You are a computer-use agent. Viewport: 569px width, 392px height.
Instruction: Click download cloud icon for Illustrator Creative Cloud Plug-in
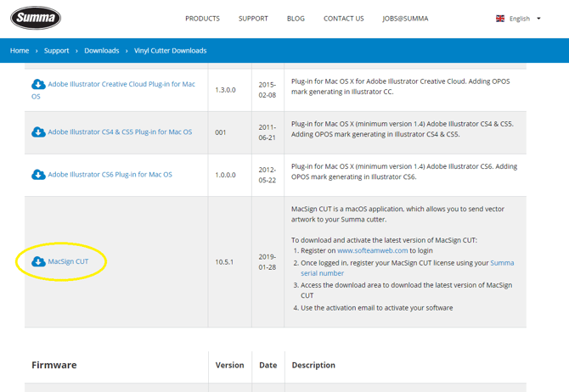coord(38,84)
